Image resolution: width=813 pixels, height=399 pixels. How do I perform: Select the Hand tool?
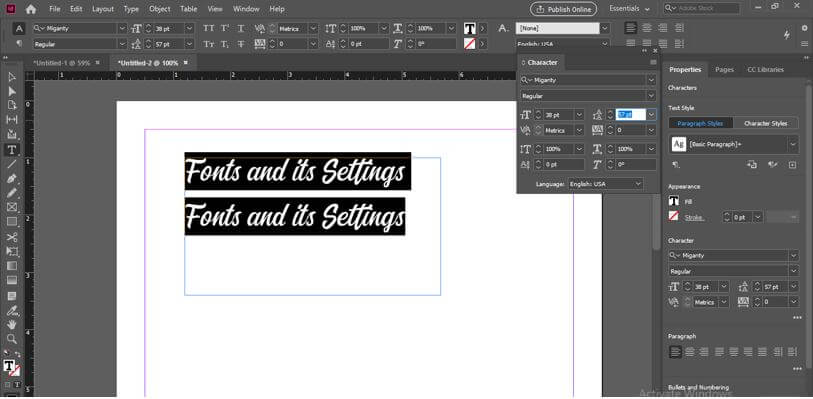coord(12,325)
